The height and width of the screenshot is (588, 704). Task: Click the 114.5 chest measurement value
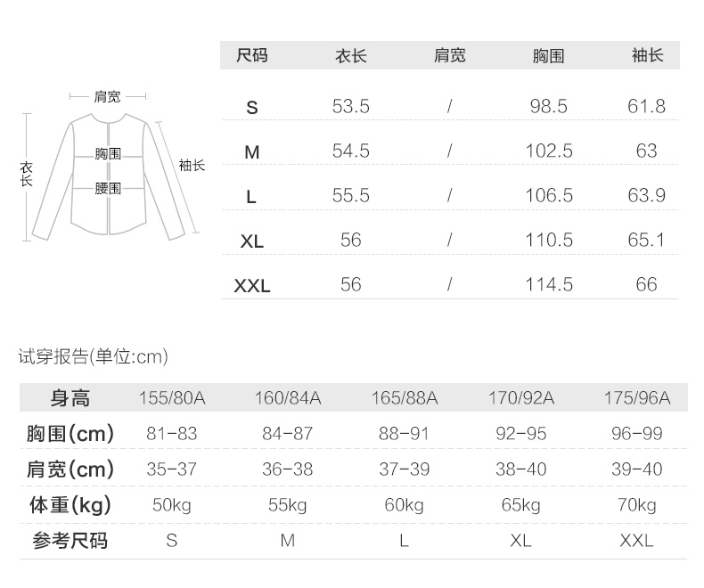[548, 285]
